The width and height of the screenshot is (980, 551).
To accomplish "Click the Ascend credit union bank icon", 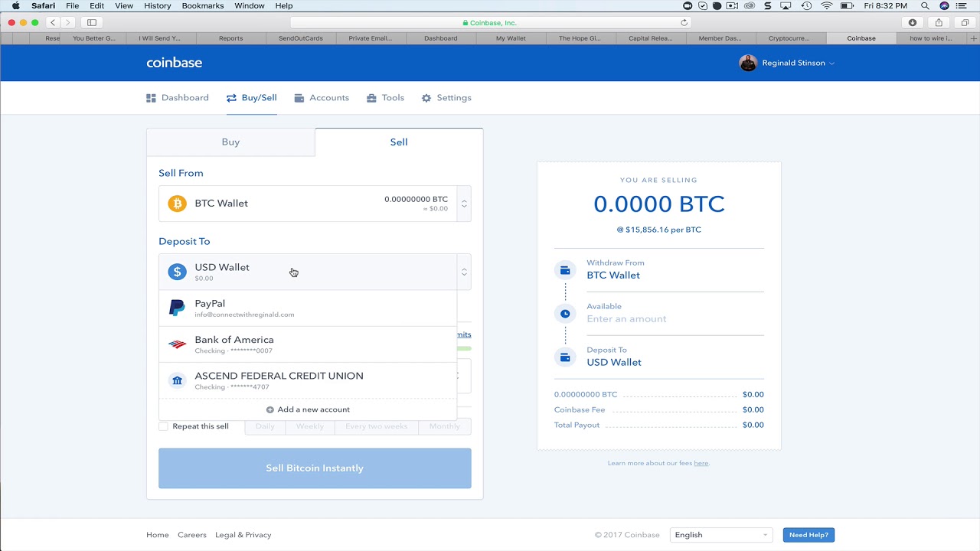I will 177,380.
